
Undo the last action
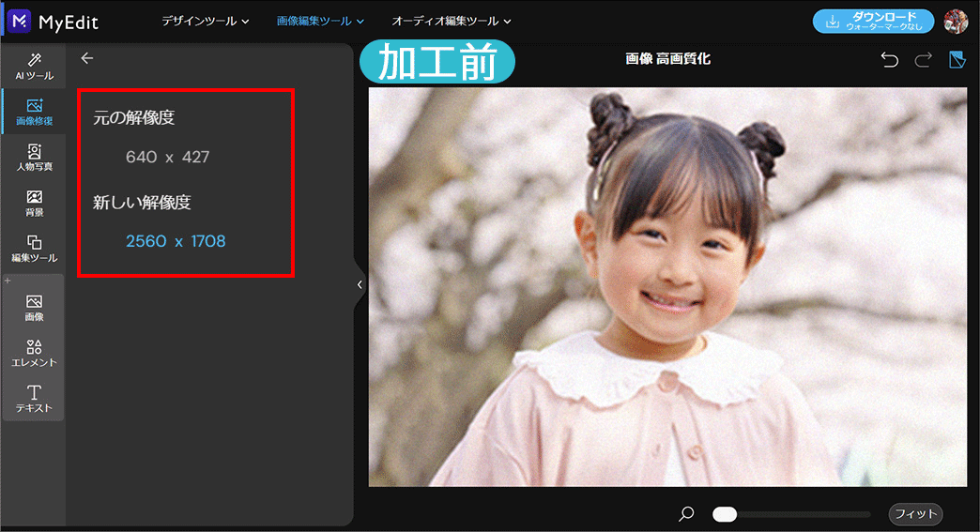click(889, 59)
